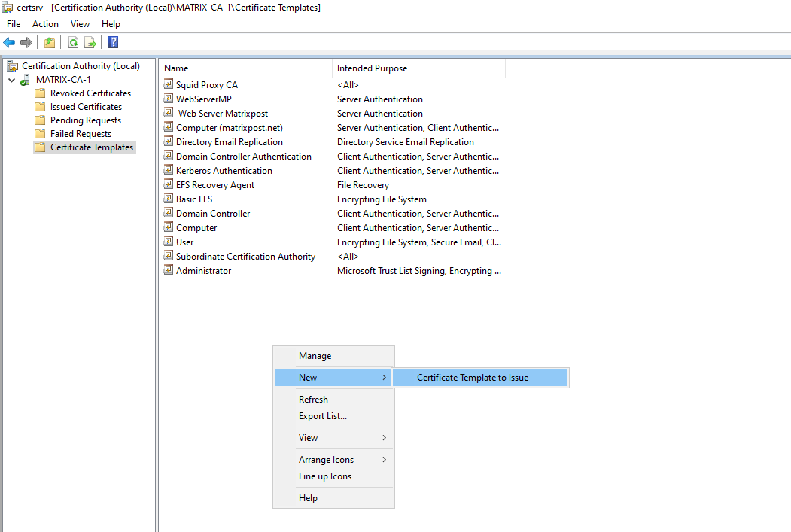Click the Web Server Matrixpost template icon
This screenshot has width=791, height=532.
tap(168, 113)
